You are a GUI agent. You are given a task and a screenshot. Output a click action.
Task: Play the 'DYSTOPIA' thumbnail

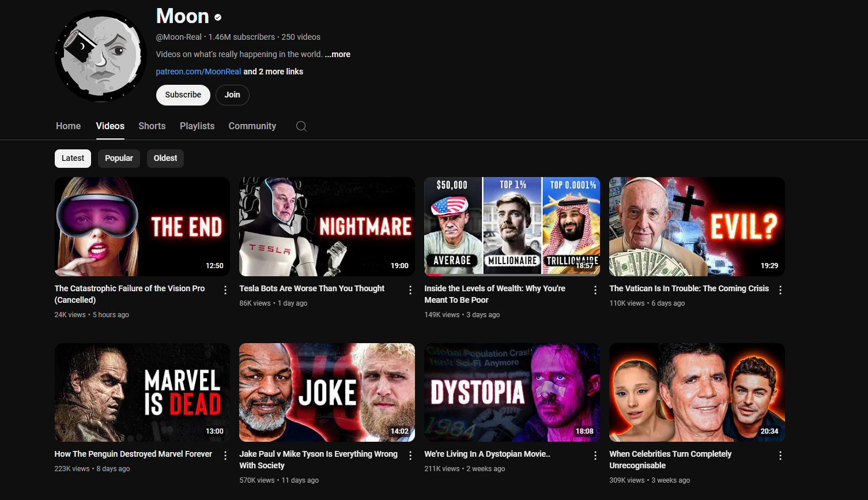click(x=512, y=392)
